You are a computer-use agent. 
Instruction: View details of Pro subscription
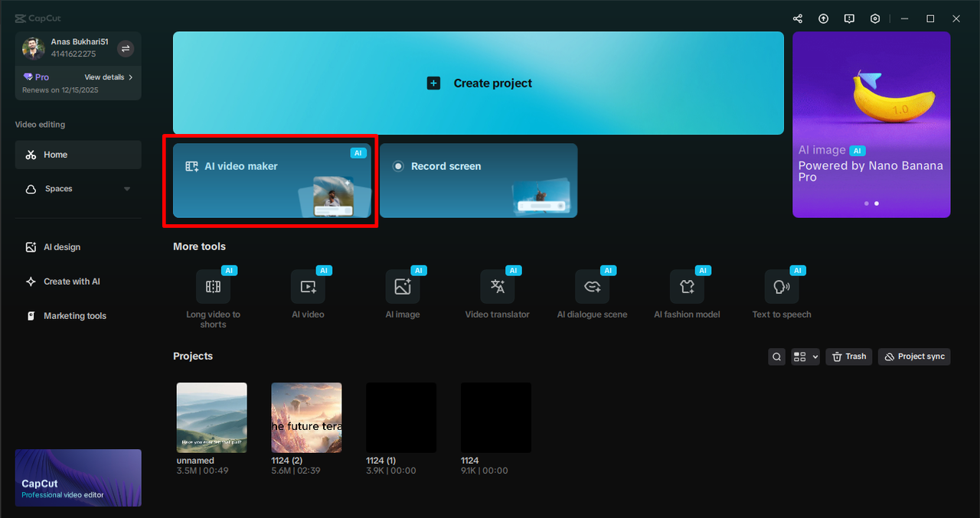(104, 77)
